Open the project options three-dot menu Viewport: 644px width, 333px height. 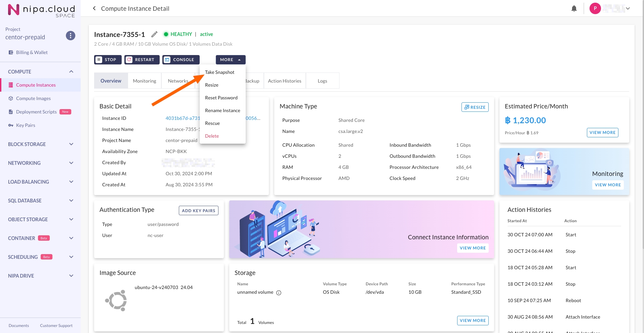click(70, 36)
